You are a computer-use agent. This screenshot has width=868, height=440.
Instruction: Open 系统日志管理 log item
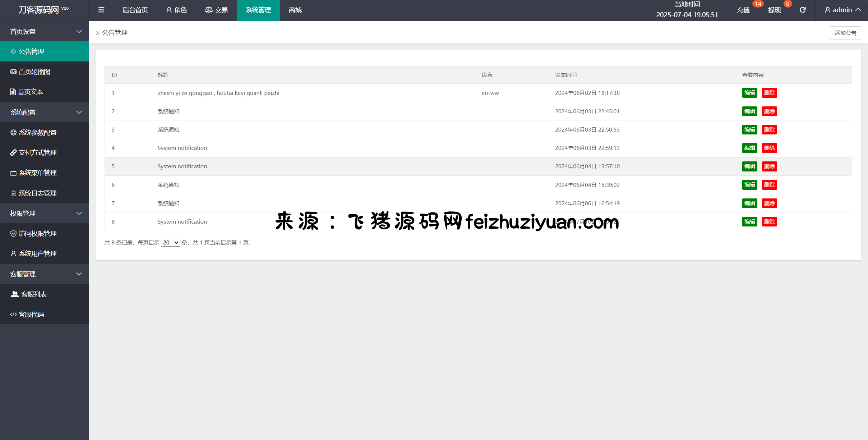point(37,193)
